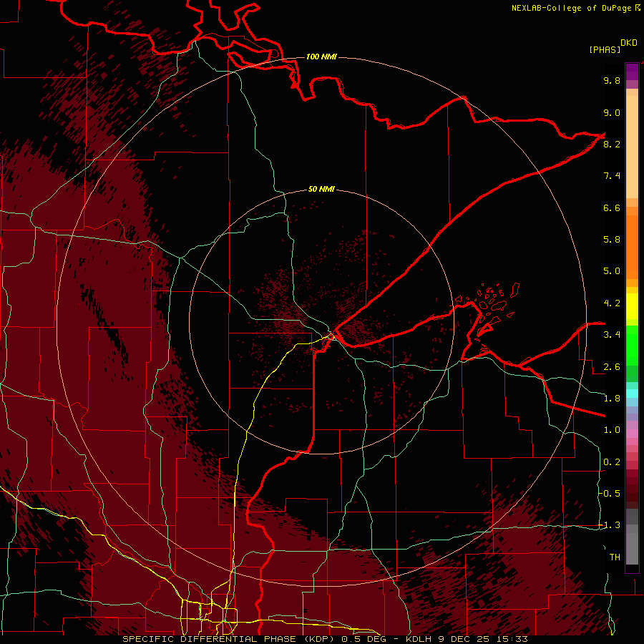The width and height of the screenshot is (644, 644).
Task: Click the 3.4 scale value
Action: [x=612, y=335]
